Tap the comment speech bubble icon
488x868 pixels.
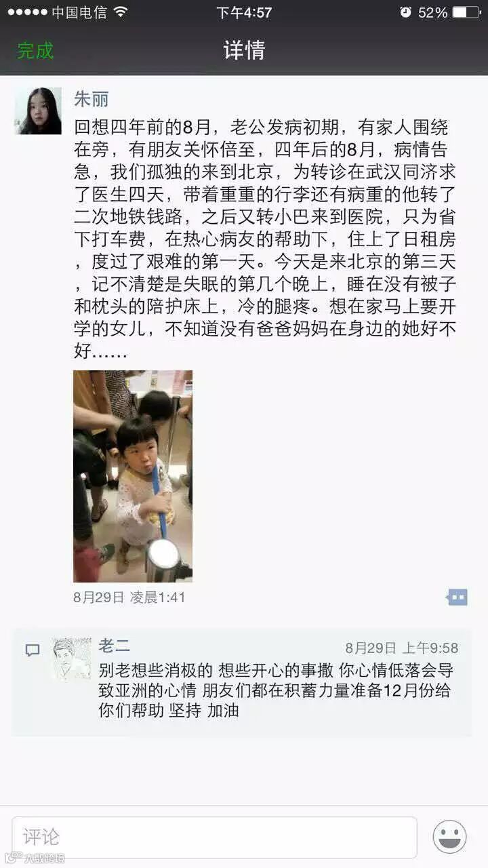click(33, 650)
